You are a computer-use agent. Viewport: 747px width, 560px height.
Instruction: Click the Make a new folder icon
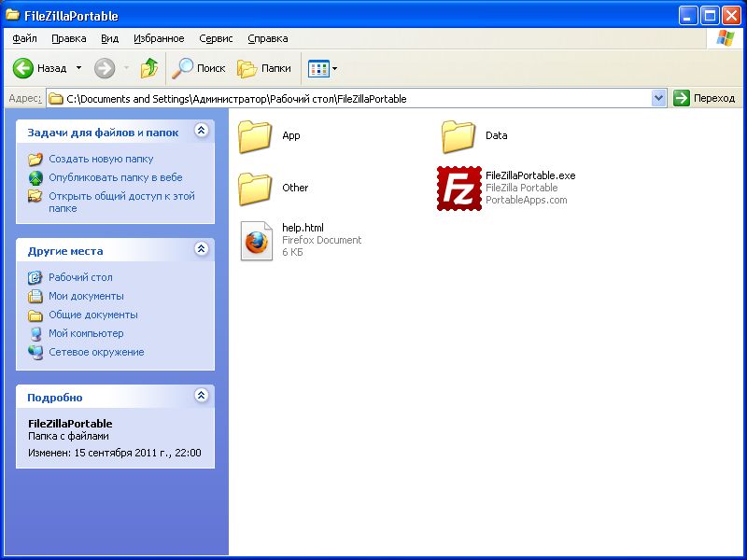pyautogui.click(x=35, y=159)
